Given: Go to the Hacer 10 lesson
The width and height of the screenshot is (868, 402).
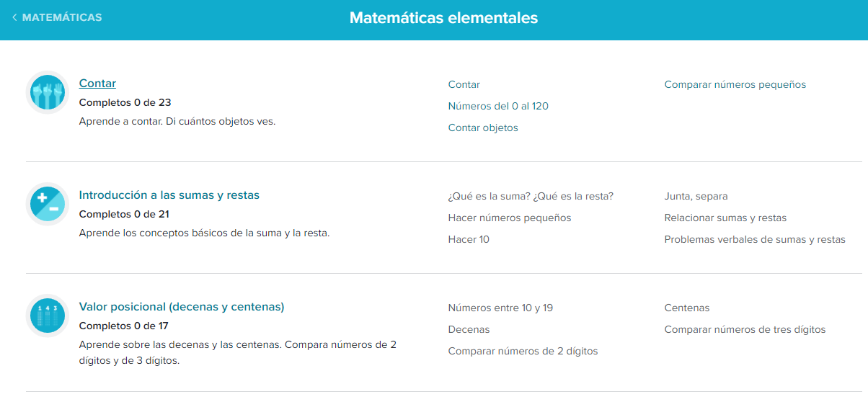Looking at the screenshot, I should point(469,240).
